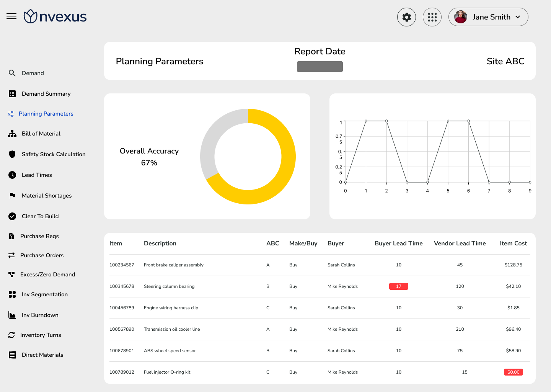Go to Bill of Material page
Screen dimensions: 551x392
click(41, 134)
